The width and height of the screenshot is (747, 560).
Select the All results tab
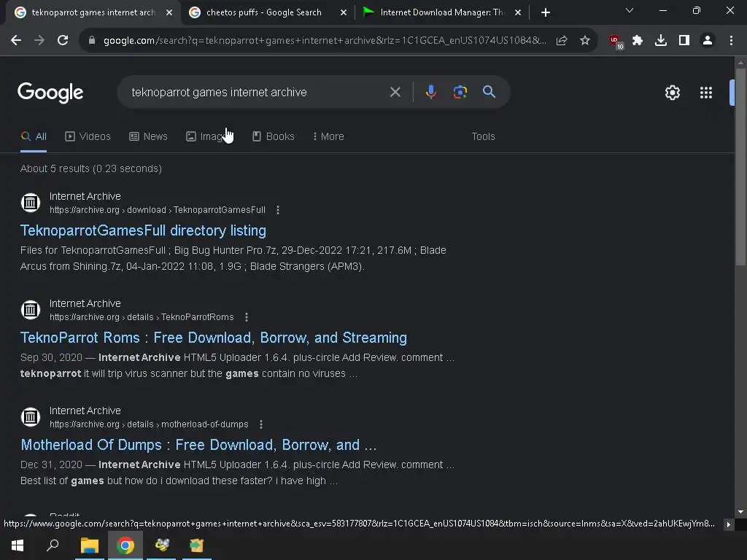(x=34, y=136)
